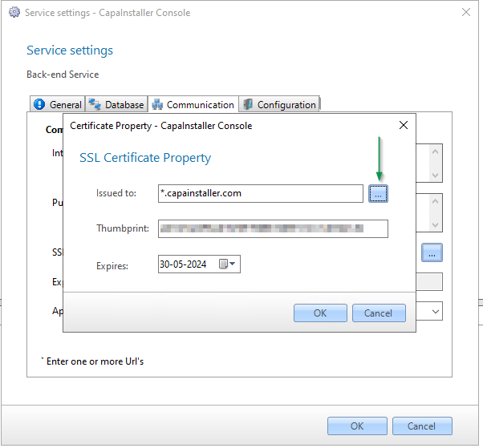483x448 pixels.
Task: Click the General tab info icon
Action: [39, 104]
